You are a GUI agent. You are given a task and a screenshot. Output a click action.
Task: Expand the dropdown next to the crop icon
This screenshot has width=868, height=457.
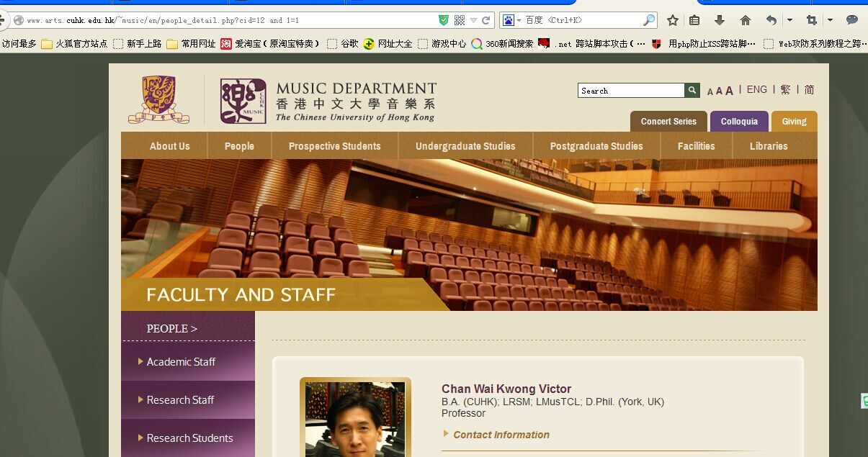[x=830, y=20]
